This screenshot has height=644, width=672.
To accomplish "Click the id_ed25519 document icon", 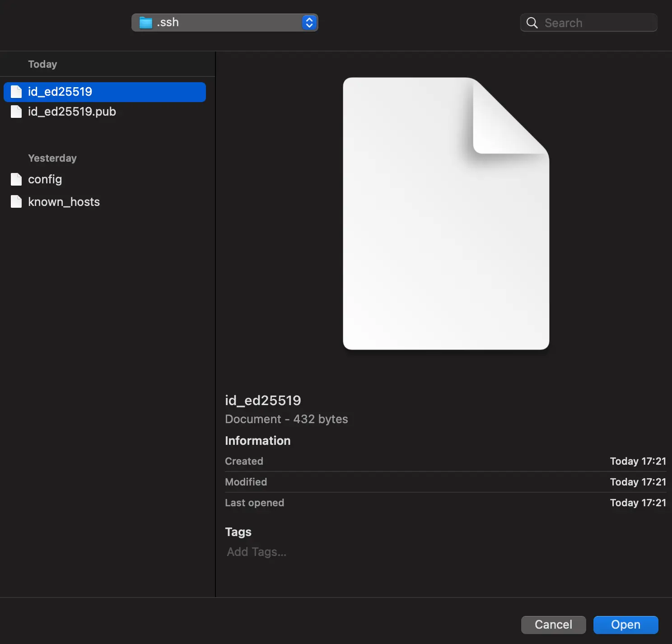I will coord(16,92).
